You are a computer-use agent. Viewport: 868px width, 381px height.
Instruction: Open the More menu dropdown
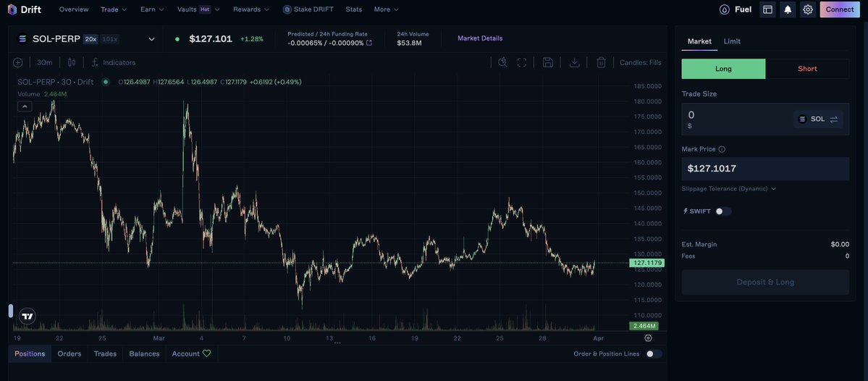click(387, 9)
